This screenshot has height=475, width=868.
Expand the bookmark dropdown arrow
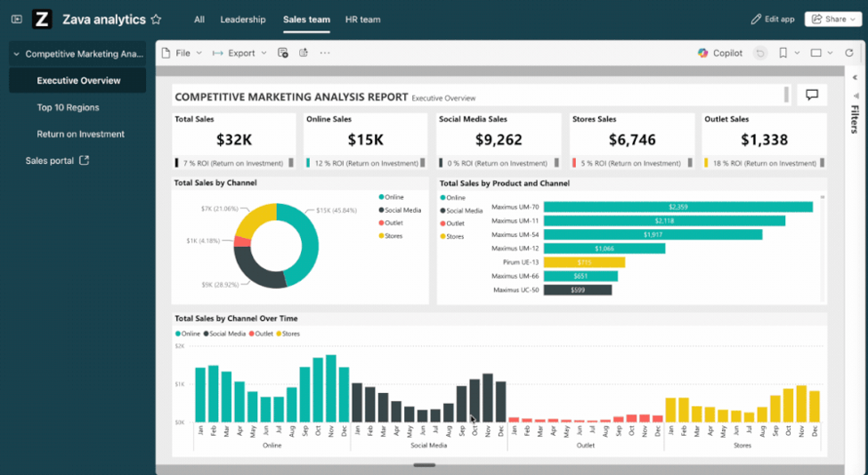[x=797, y=53]
